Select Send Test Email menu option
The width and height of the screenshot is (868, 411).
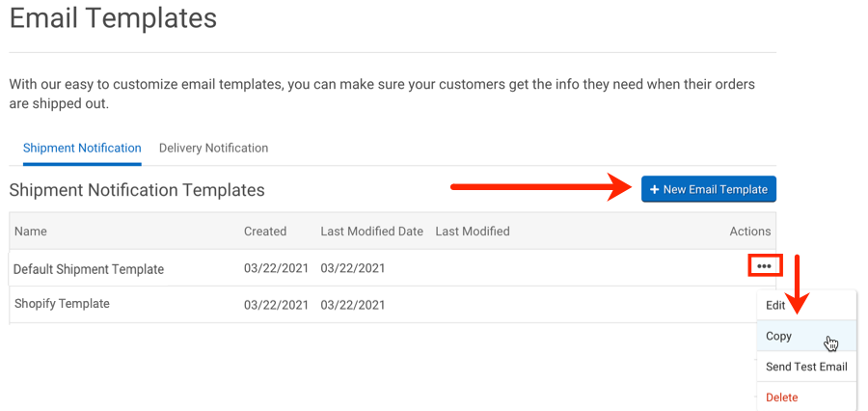(805, 367)
